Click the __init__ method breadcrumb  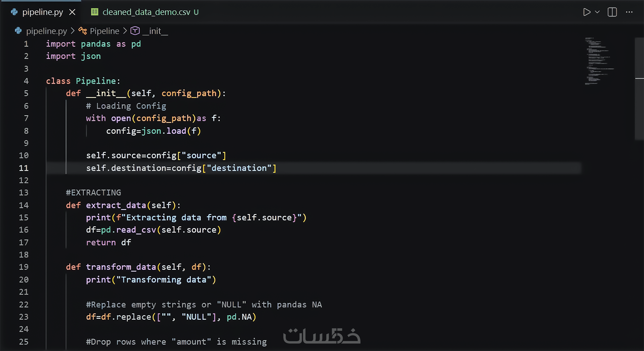[x=155, y=31]
